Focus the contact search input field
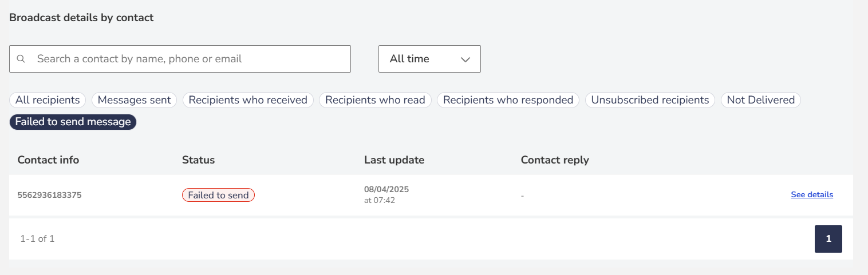868x275 pixels. 180,59
